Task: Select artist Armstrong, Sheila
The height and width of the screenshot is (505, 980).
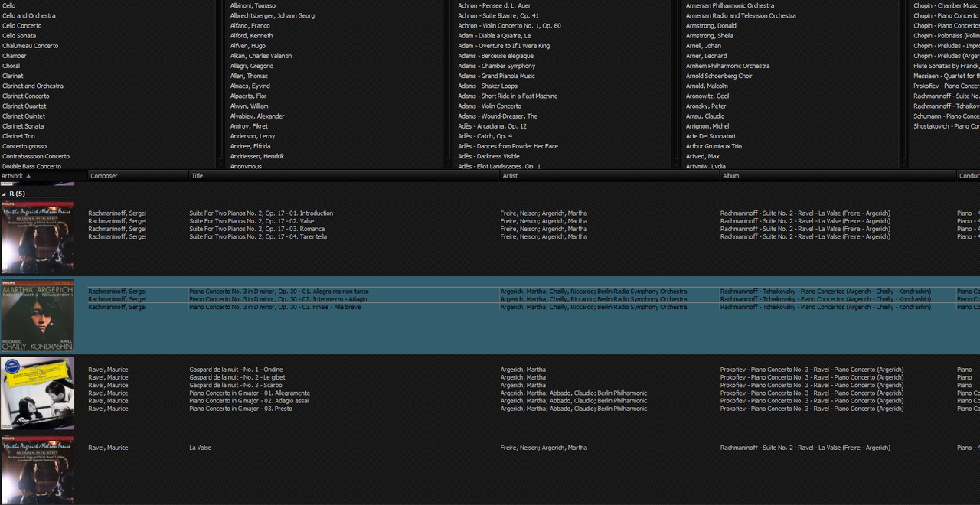Action: coord(710,35)
